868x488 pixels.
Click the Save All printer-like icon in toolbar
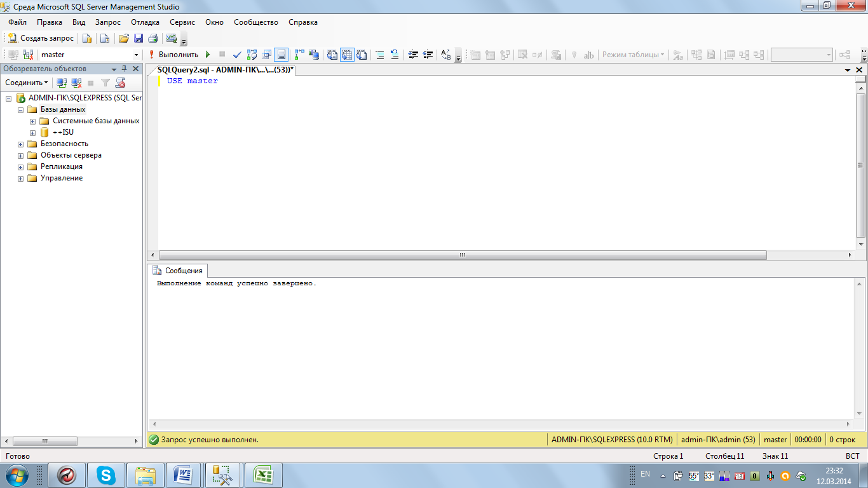pos(153,38)
